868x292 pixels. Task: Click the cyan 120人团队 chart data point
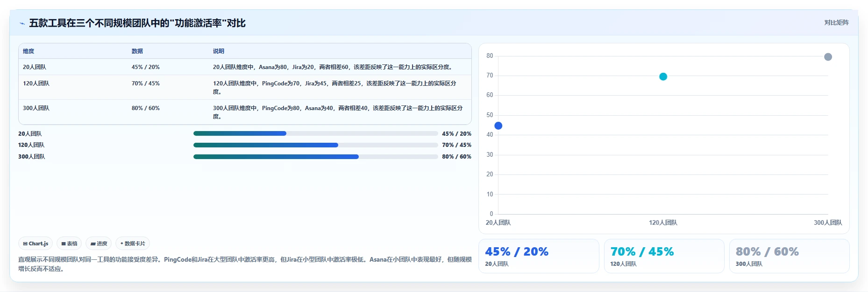[x=663, y=76]
